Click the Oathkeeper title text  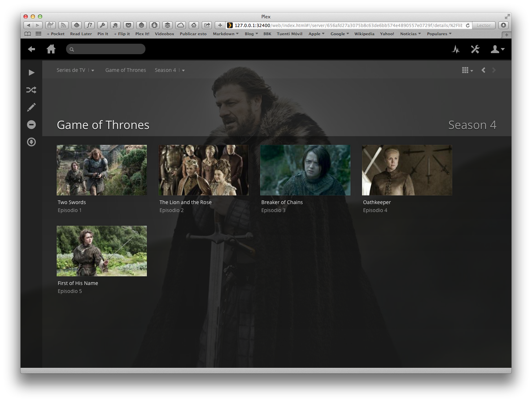377,202
